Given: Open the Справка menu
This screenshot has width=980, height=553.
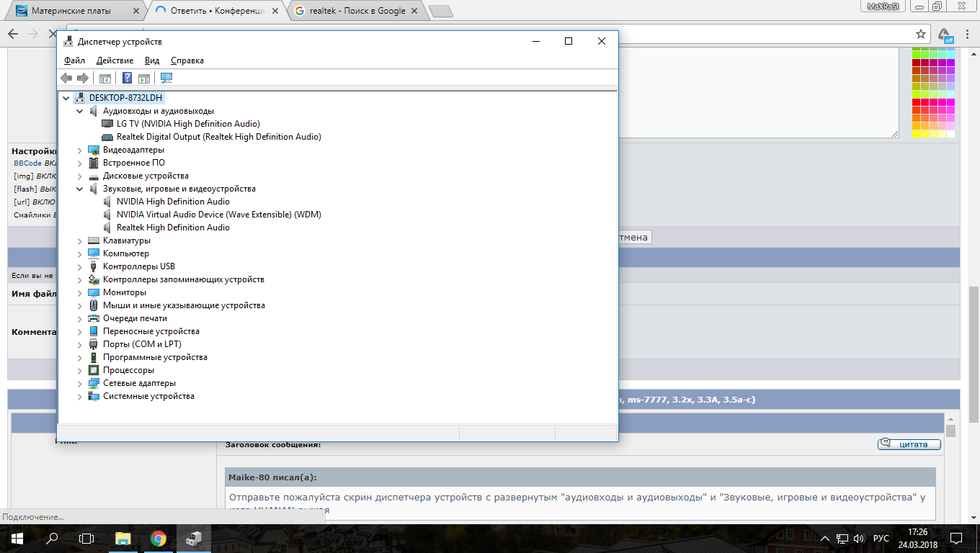Looking at the screenshot, I should tap(187, 60).
